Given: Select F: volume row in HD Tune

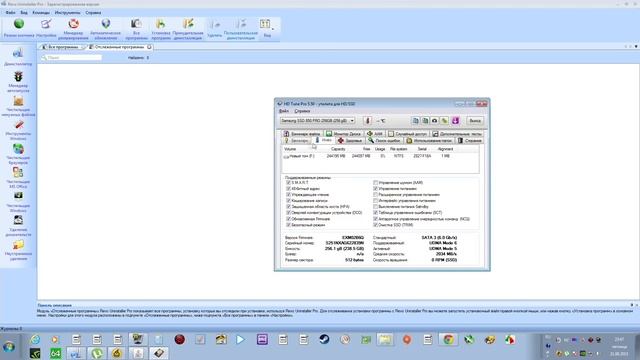Looking at the screenshot, I should click(380, 156).
